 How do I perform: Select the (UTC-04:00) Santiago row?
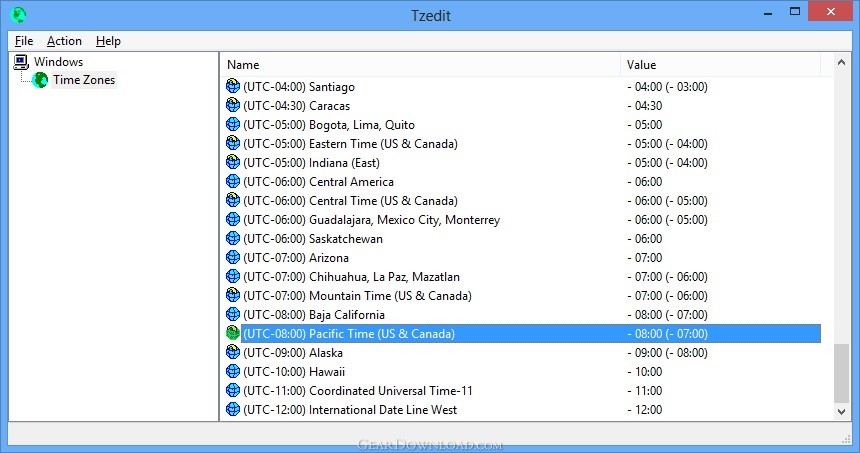click(523, 87)
